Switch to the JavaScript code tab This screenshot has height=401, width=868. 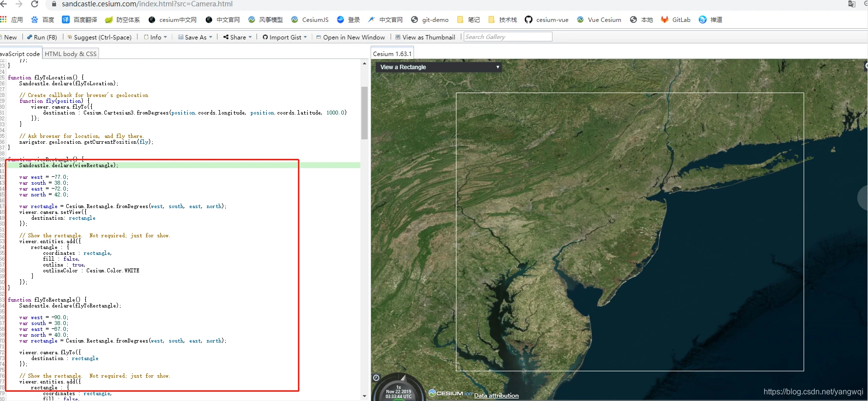20,54
